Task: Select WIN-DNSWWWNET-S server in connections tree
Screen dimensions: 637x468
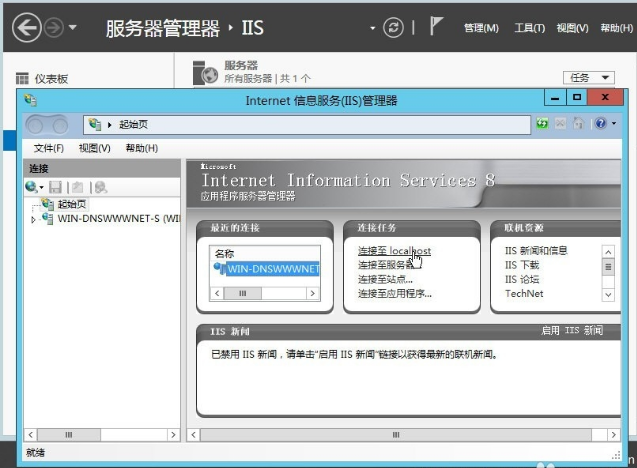Action: pos(118,219)
